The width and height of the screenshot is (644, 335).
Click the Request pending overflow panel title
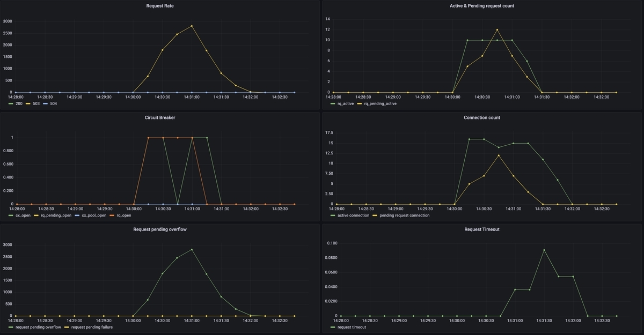(x=160, y=229)
